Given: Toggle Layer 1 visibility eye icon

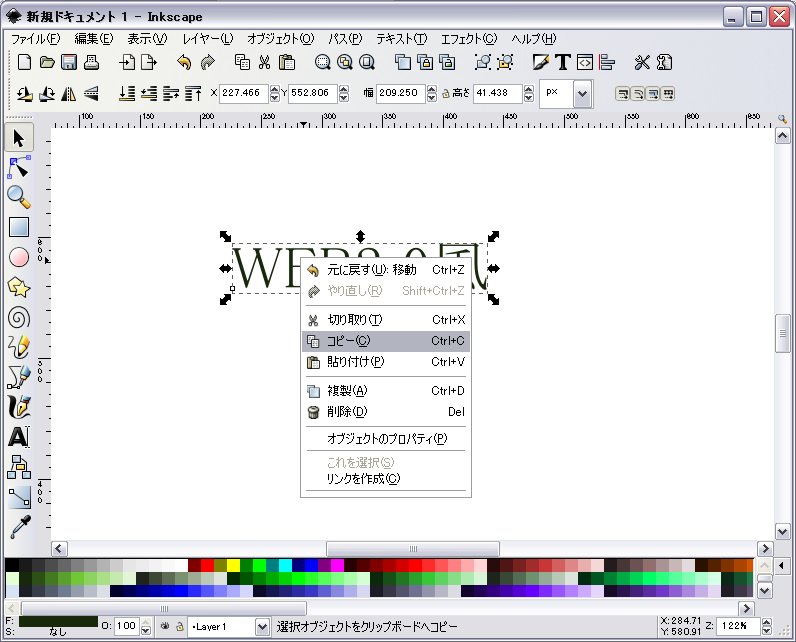Looking at the screenshot, I should tap(165, 626).
